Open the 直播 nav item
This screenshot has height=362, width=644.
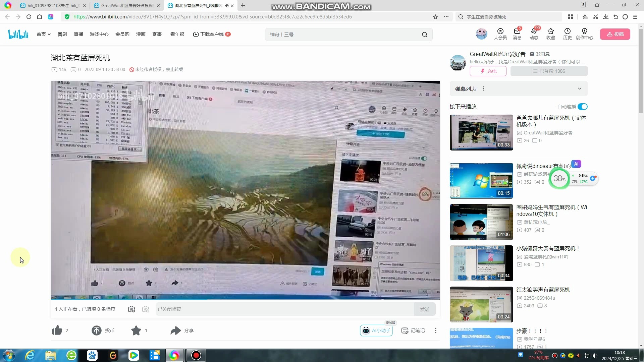78,34
